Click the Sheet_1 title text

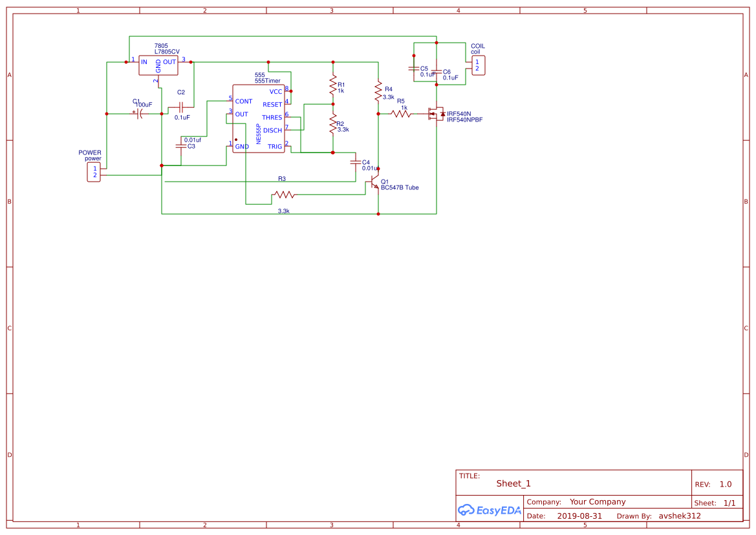coord(513,483)
